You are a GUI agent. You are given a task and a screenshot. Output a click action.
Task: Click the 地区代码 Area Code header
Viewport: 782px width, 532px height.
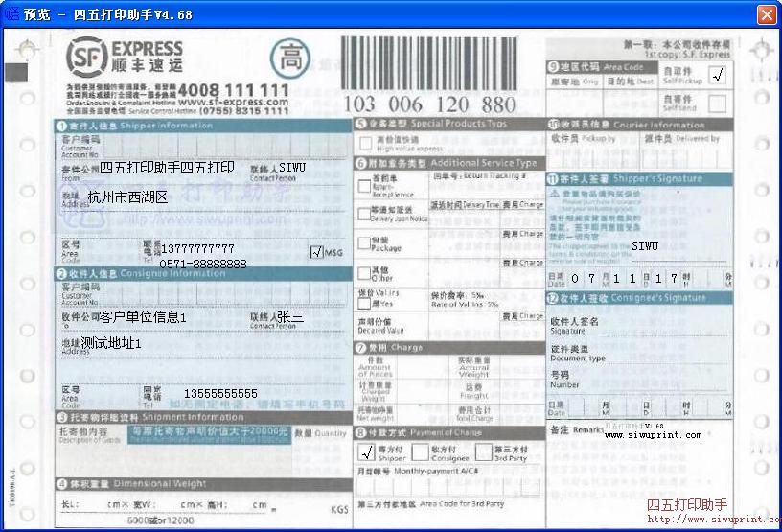(602, 67)
